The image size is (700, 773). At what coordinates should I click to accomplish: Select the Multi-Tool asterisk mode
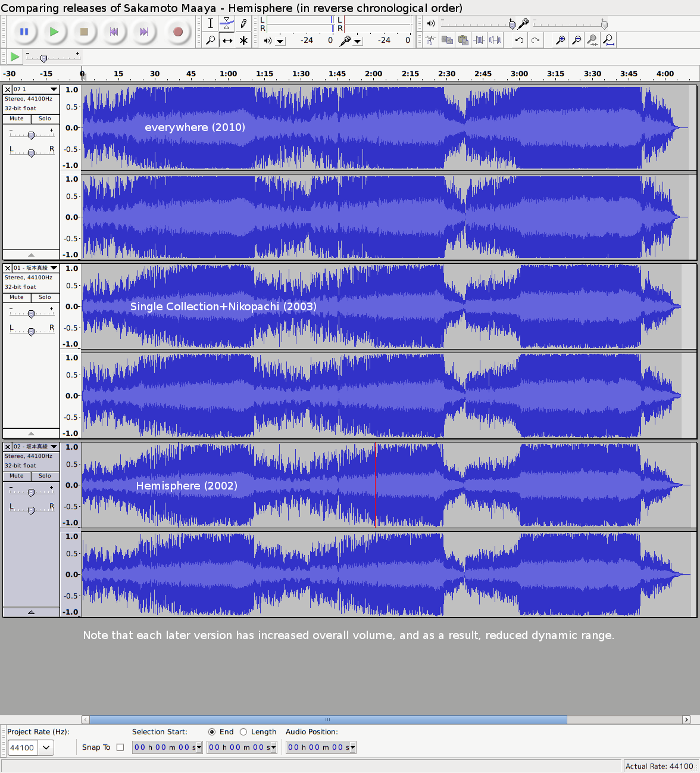pyautogui.click(x=243, y=40)
